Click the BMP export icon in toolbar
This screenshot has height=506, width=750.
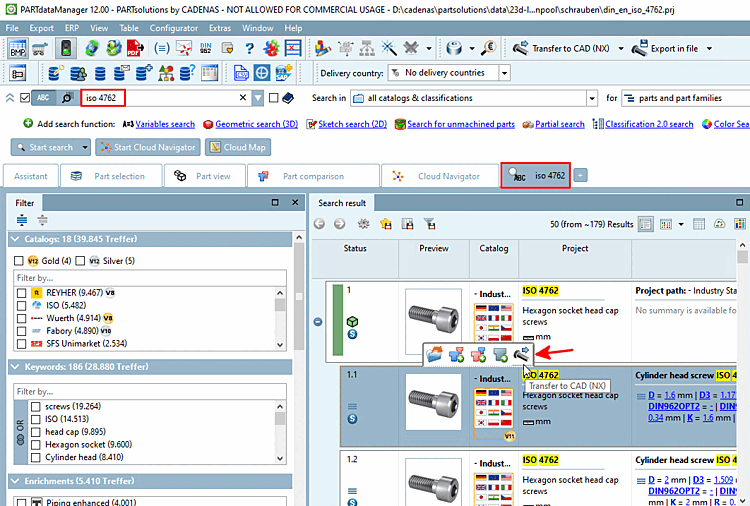[x=19, y=48]
